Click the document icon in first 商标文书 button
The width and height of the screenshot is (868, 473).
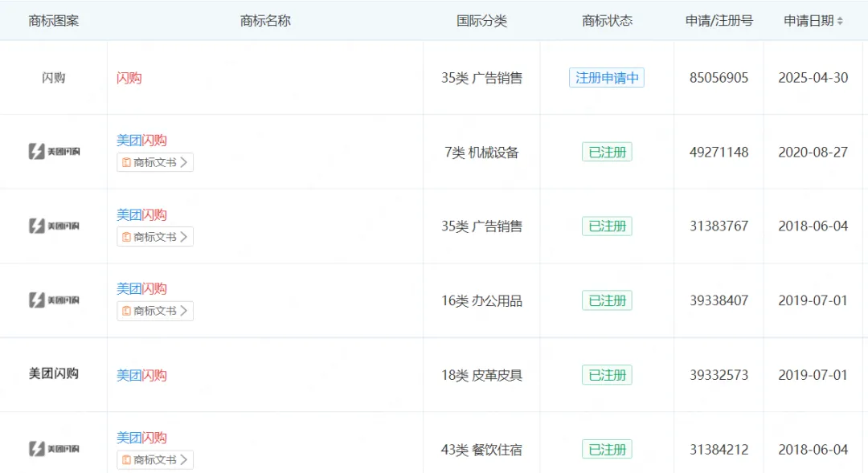(127, 162)
